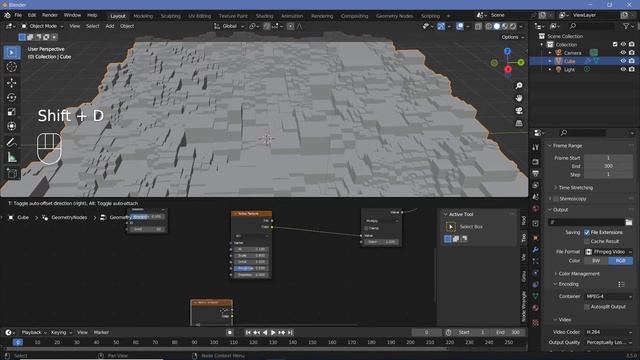Activate the Transform tool
The height and width of the screenshot is (360, 640).
[12, 126]
